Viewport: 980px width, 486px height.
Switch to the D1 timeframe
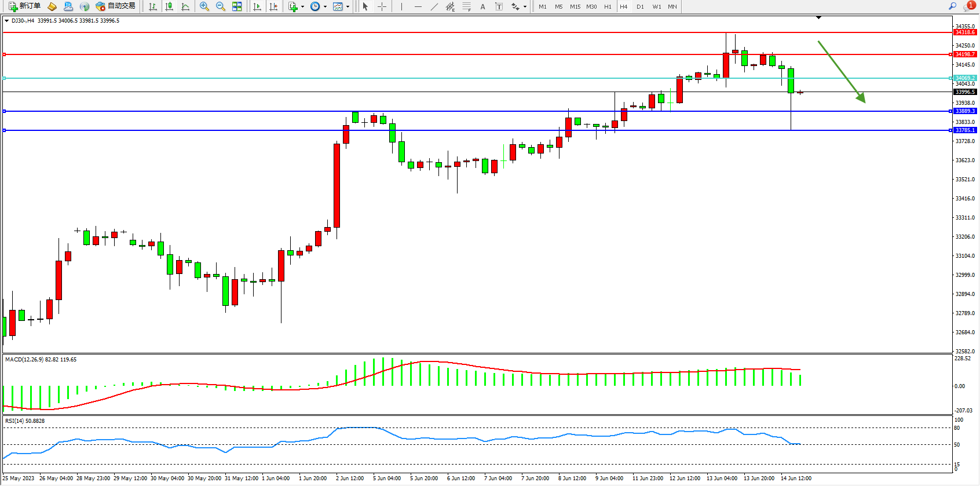(640, 7)
